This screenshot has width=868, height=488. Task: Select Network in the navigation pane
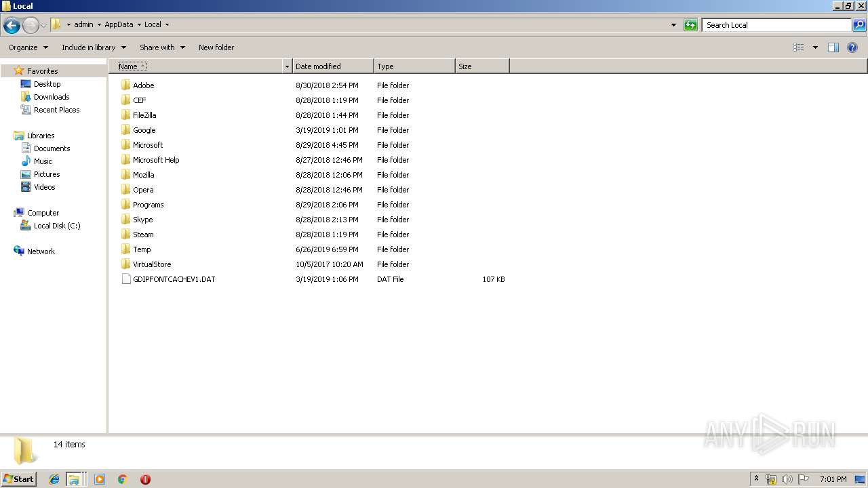coord(41,251)
